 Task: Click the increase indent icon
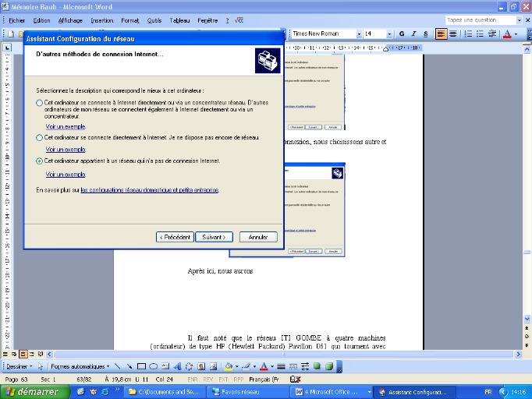[492, 34]
